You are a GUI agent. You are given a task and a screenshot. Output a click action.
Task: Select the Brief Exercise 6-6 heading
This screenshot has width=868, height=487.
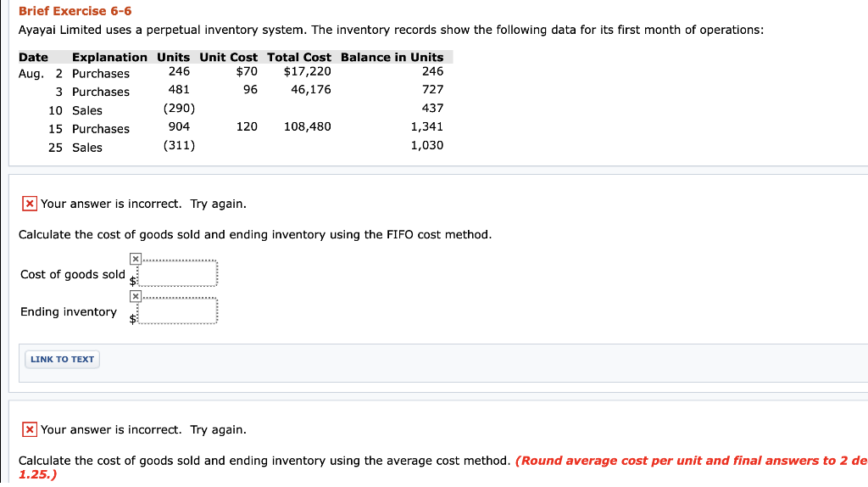point(75,11)
